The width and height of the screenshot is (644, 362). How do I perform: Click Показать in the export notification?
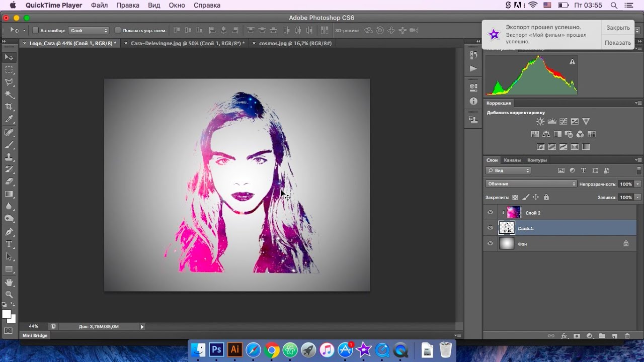tap(618, 43)
